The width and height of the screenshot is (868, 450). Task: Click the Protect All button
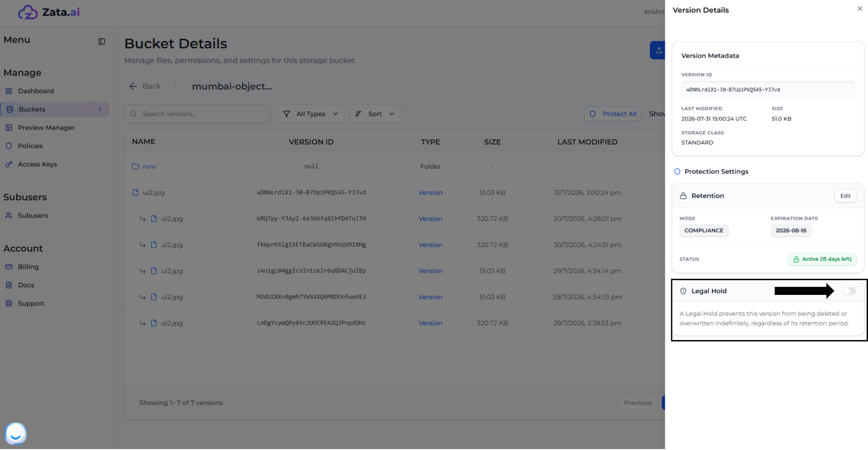click(x=612, y=114)
